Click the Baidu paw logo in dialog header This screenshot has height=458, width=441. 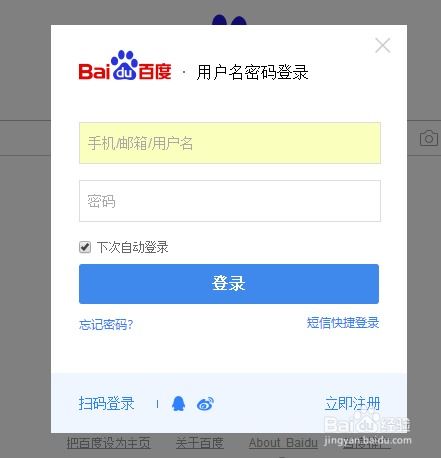click(125, 65)
